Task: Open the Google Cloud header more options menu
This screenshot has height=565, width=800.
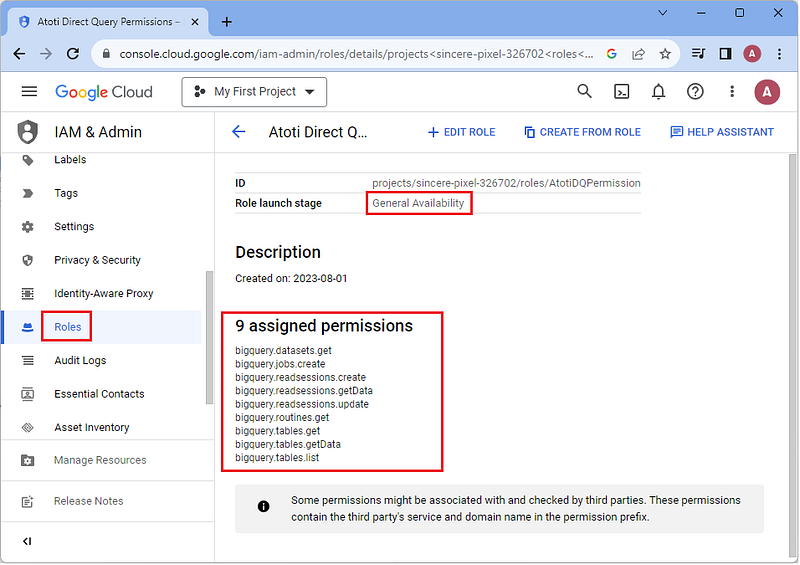Action: [732, 92]
